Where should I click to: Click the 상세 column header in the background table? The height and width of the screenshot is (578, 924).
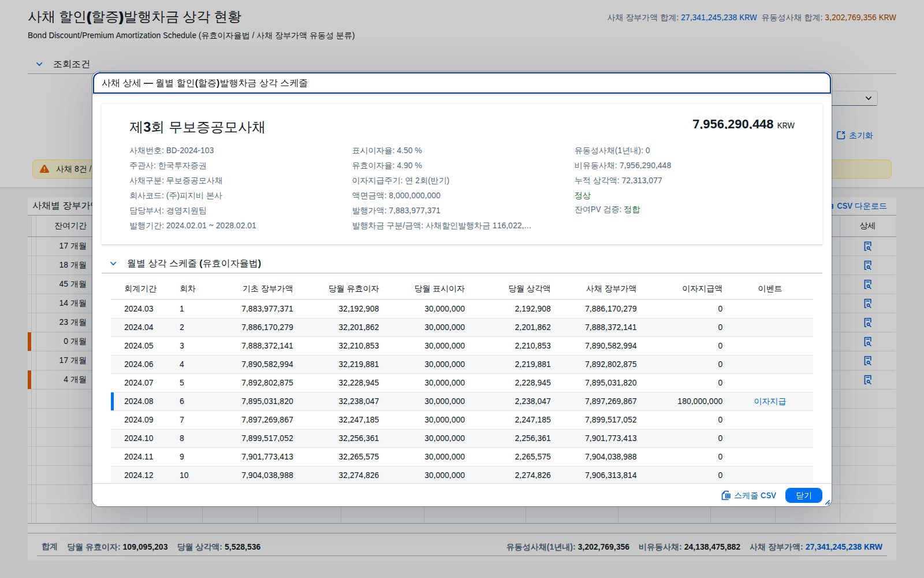(867, 226)
